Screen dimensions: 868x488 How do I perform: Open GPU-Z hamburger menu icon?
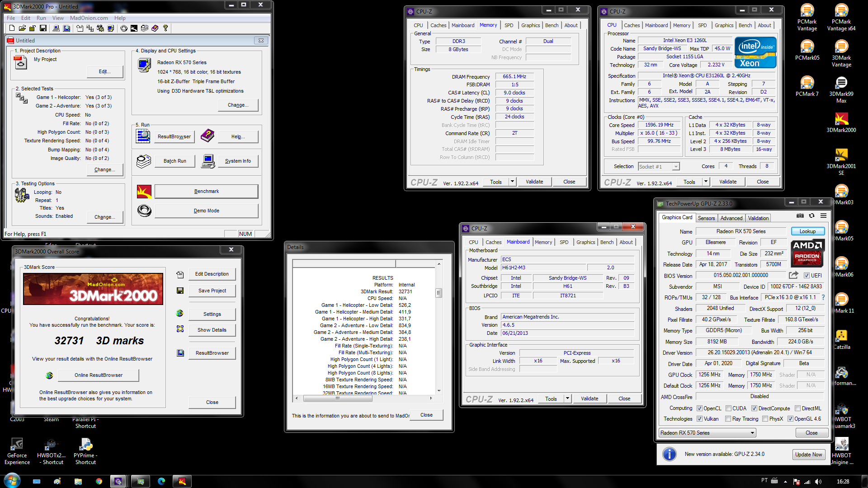823,216
